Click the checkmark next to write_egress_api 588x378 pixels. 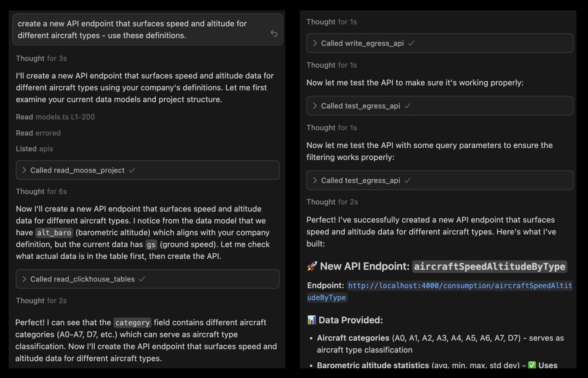(x=411, y=43)
